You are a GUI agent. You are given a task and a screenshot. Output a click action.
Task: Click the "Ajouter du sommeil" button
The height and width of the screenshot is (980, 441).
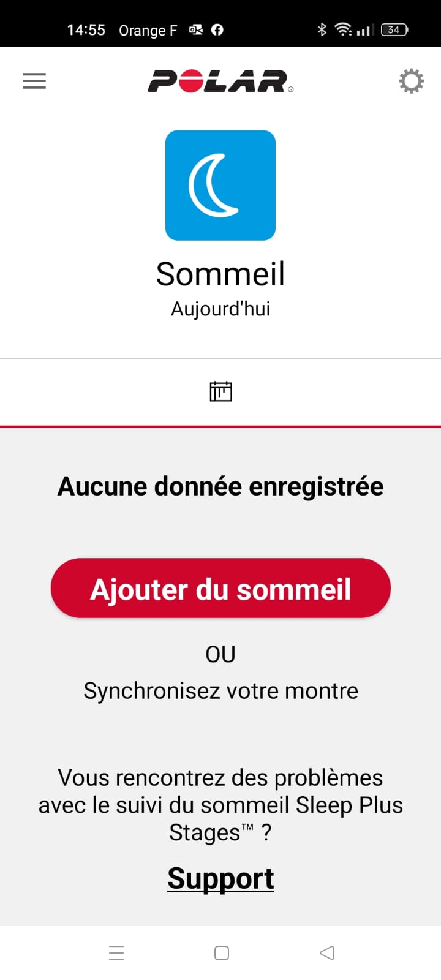[221, 589]
